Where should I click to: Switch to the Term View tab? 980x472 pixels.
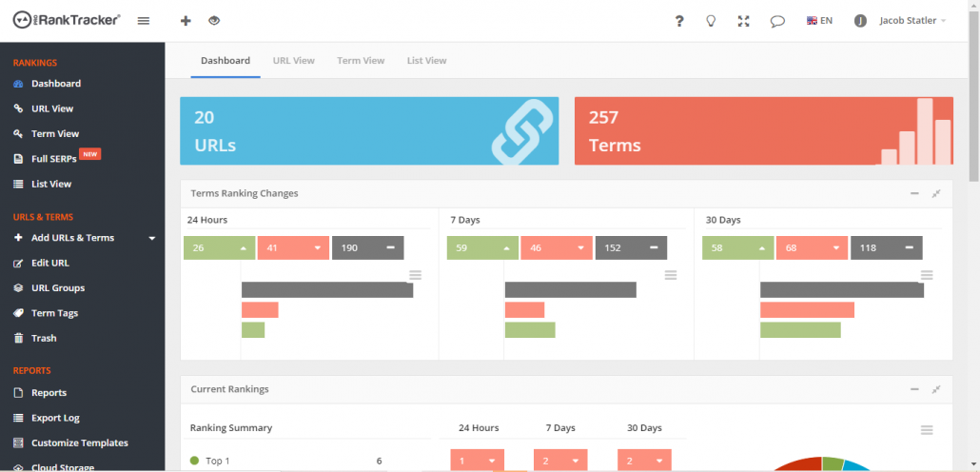(361, 61)
